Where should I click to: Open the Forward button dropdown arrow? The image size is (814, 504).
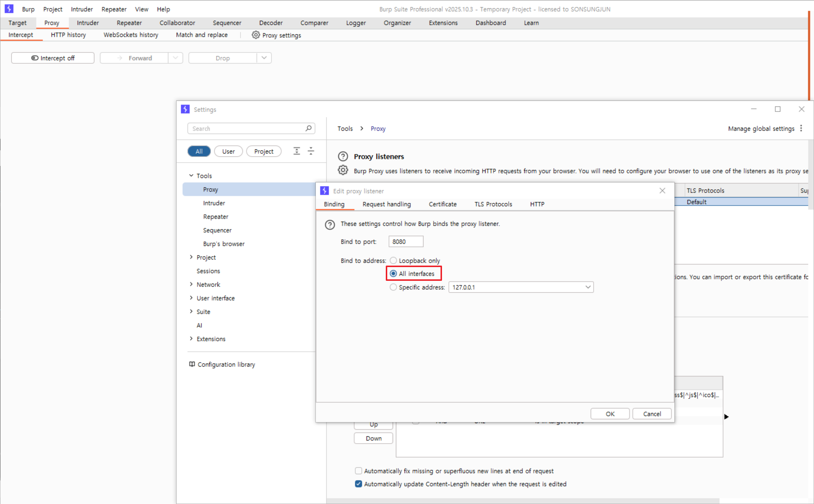(x=175, y=58)
